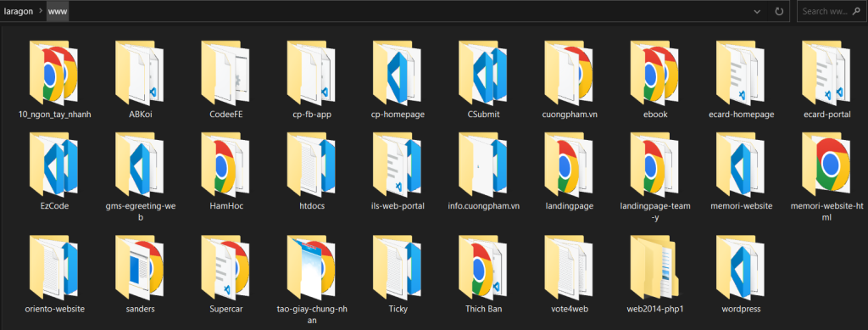The width and height of the screenshot is (868, 330).
Task: Click the refresh button in address bar
Action: click(779, 11)
